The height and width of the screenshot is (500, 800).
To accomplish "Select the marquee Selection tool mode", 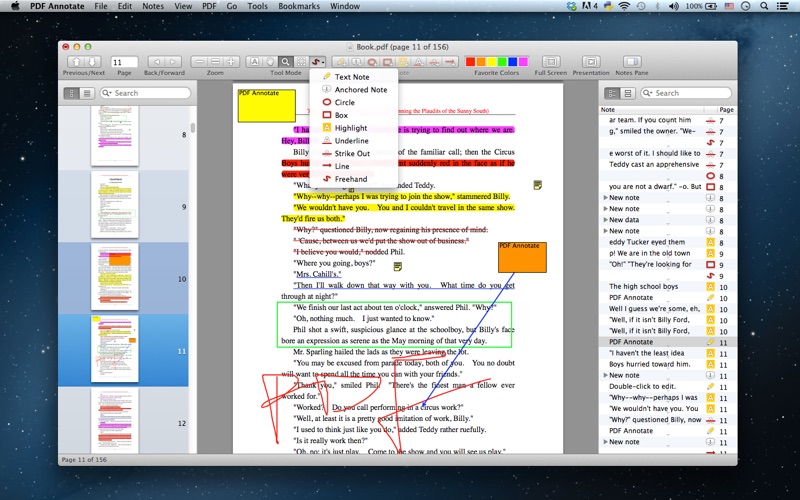I will [x=302, y=62].
